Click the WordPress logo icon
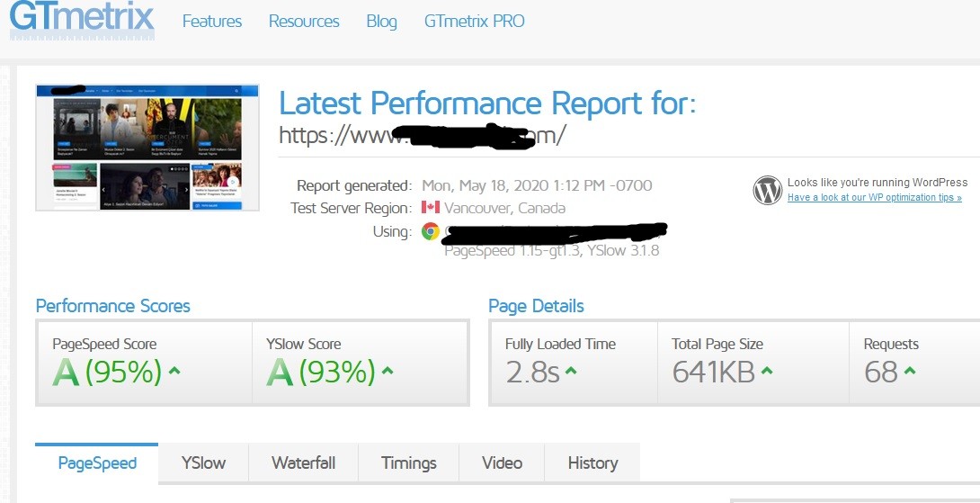Viewport: 980px width, 503px height. coord(768,190)
